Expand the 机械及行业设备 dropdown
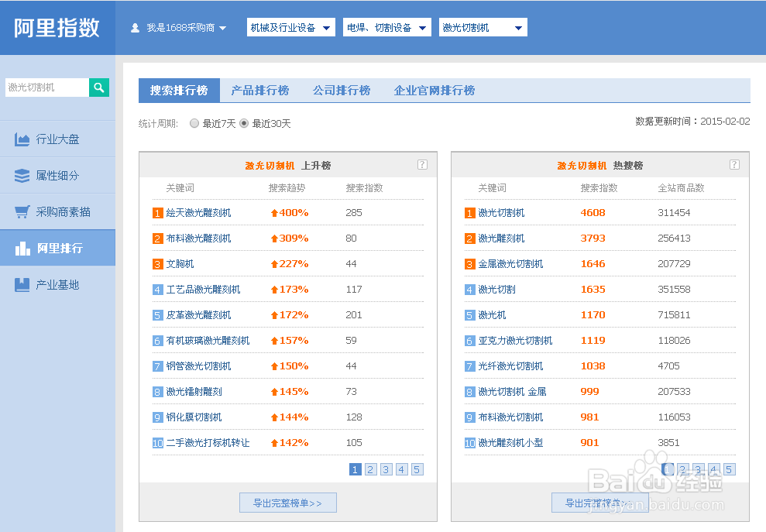The height and width of the screenshot is (532, 766). click(291, 28)
